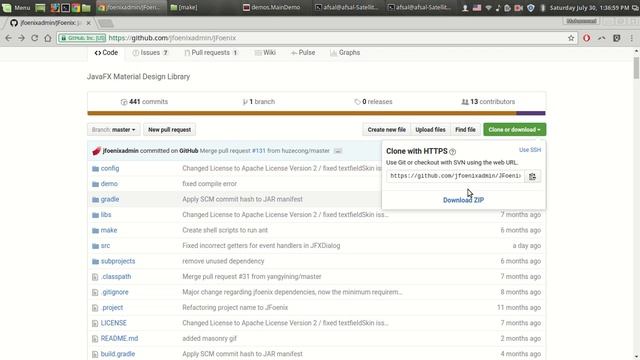Open the demo folder
Viewport: 640px width, 360px height.
109,184
